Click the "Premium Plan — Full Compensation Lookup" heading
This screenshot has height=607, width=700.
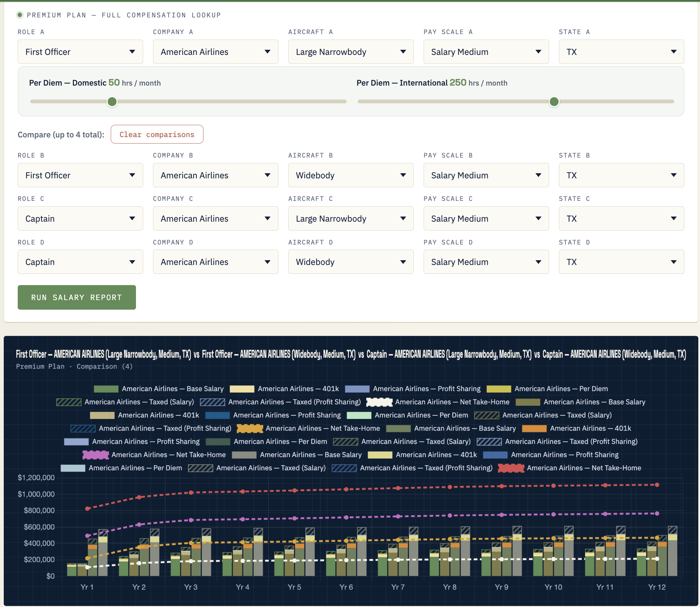click(124, 15)
